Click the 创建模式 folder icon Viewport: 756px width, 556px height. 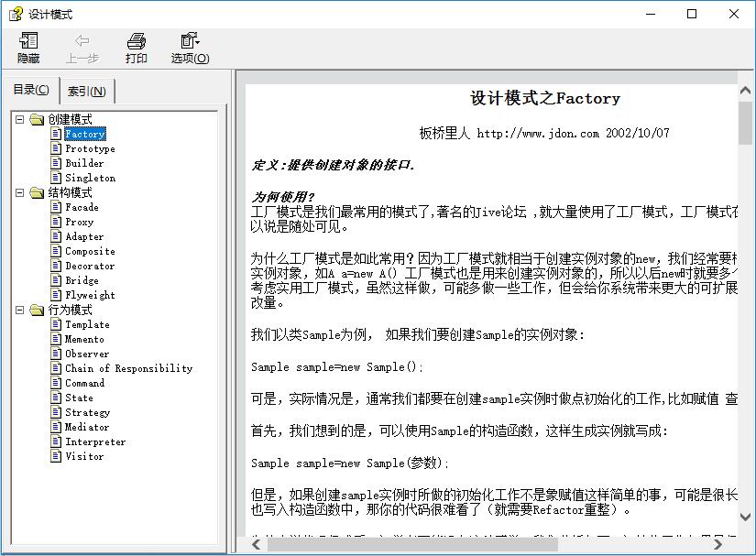click(38, 119)
